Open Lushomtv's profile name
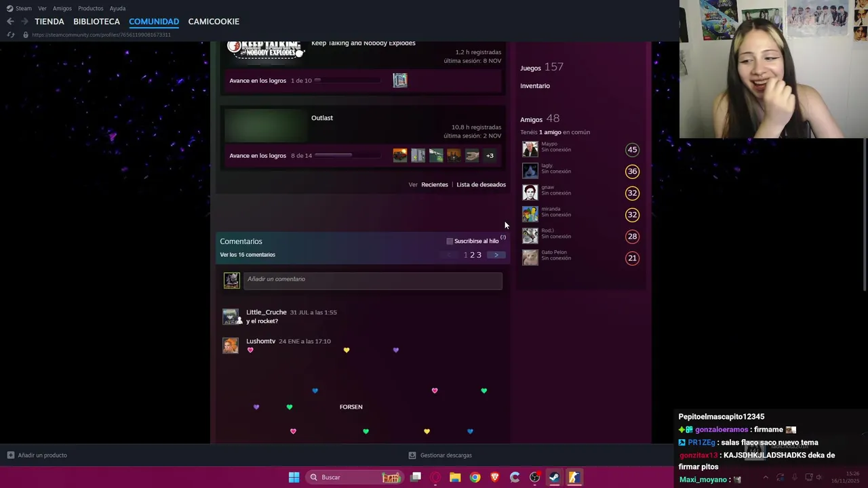Screen dimensions: 868x488 pyautogui.click(x=260, y=342)
